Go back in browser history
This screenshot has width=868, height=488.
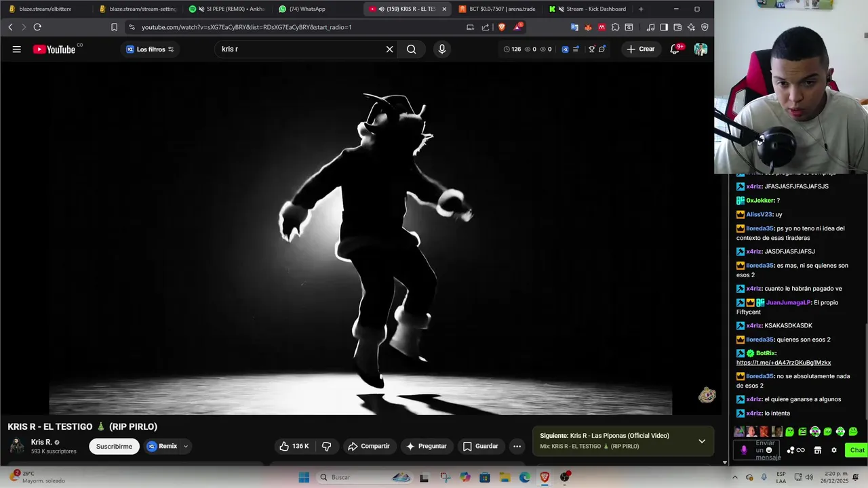click(10, 27)
